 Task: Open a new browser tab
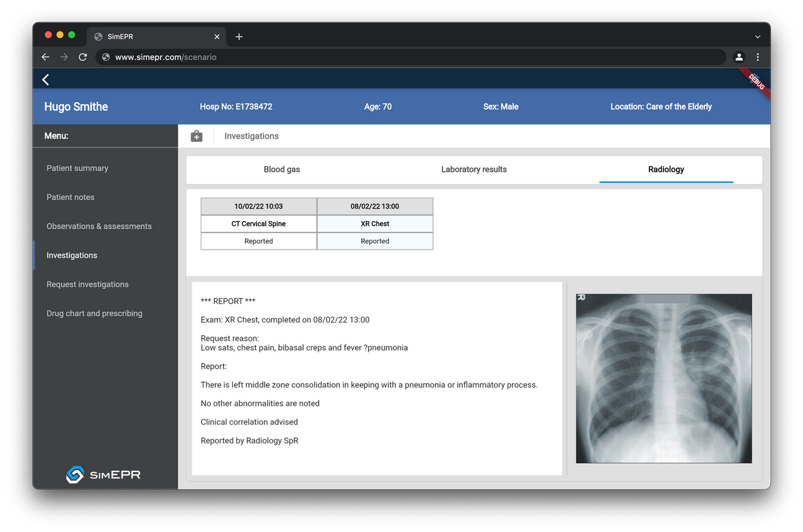pyautogui.click(x=239, y=37)
